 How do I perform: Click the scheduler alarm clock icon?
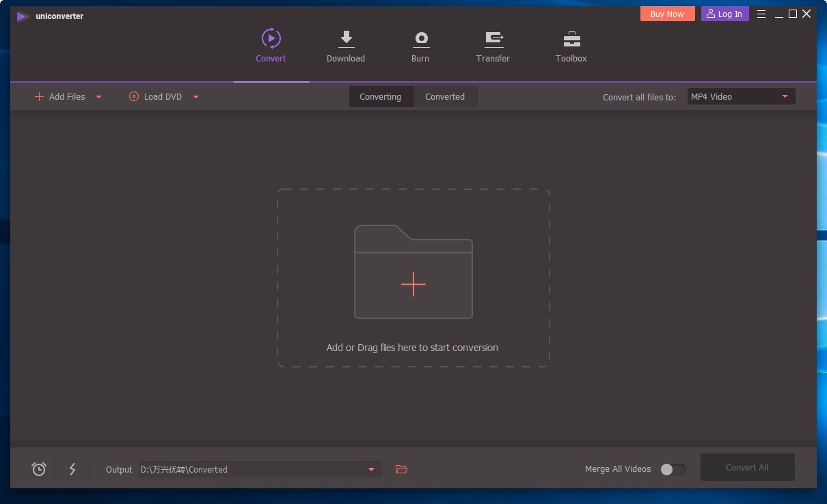click(39, 469)
